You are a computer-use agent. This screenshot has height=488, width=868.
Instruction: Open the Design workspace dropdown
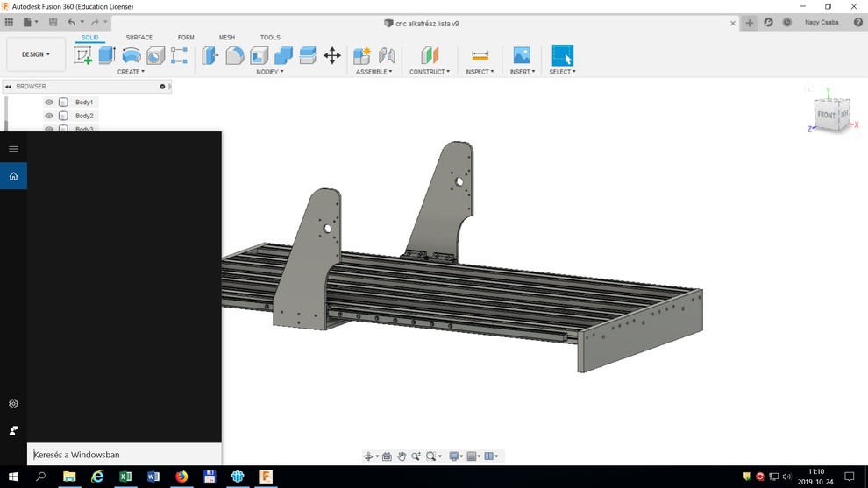(x=36, y=54)
